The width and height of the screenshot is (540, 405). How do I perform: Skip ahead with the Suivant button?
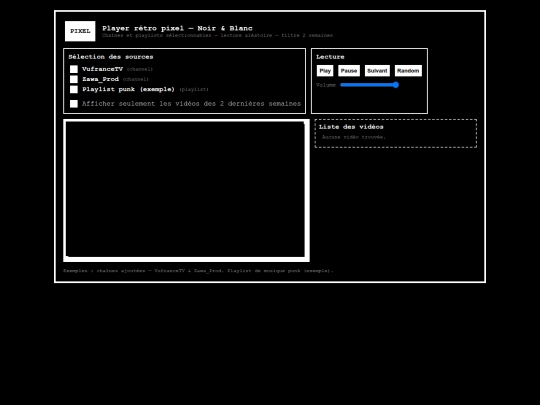(377, 71)
